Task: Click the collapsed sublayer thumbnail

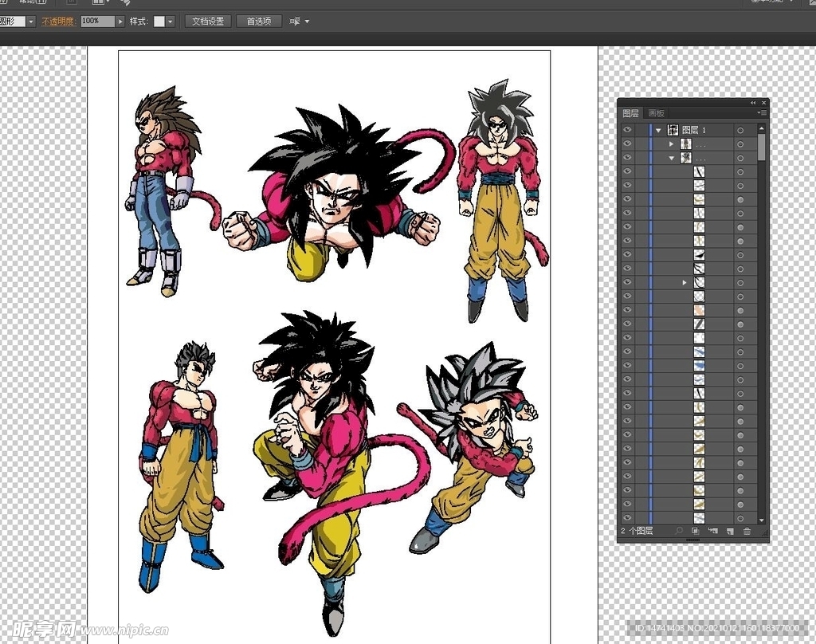Action: pyautogui.click(x=686, y=143)
